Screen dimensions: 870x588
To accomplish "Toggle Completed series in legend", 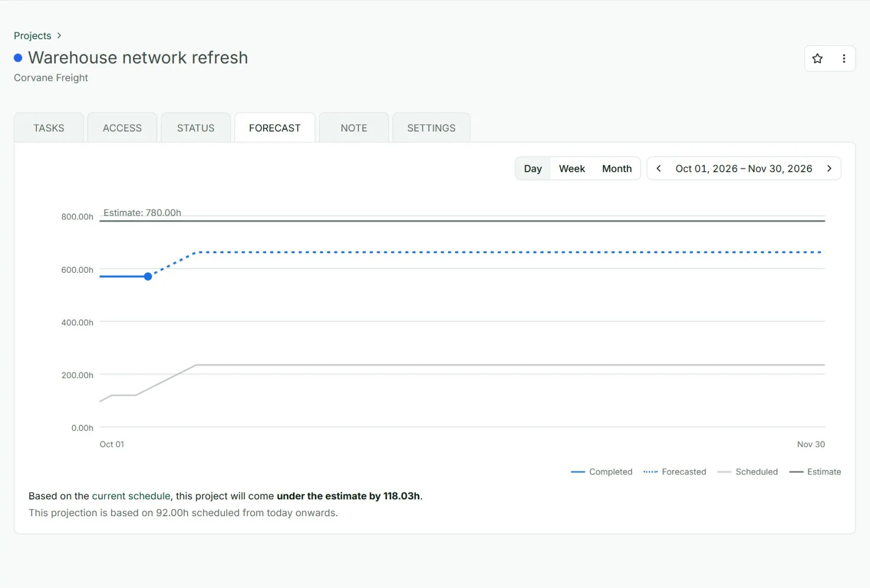I will pyautogui.click(x=601, y=472).
